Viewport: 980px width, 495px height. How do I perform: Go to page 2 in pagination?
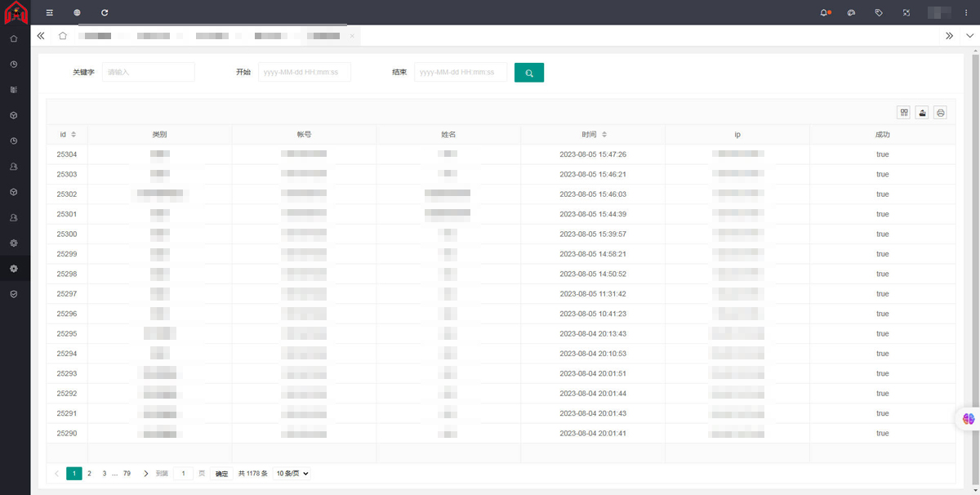90,474
